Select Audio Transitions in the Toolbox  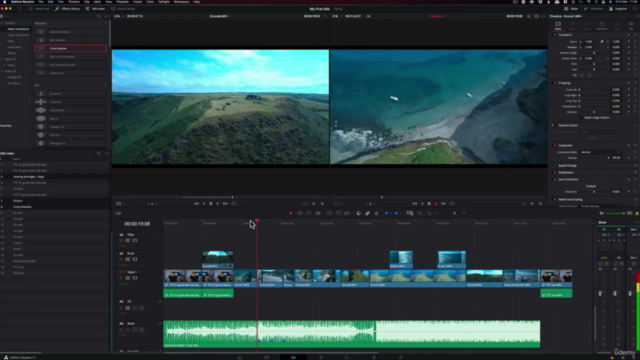tap(18, 35)
